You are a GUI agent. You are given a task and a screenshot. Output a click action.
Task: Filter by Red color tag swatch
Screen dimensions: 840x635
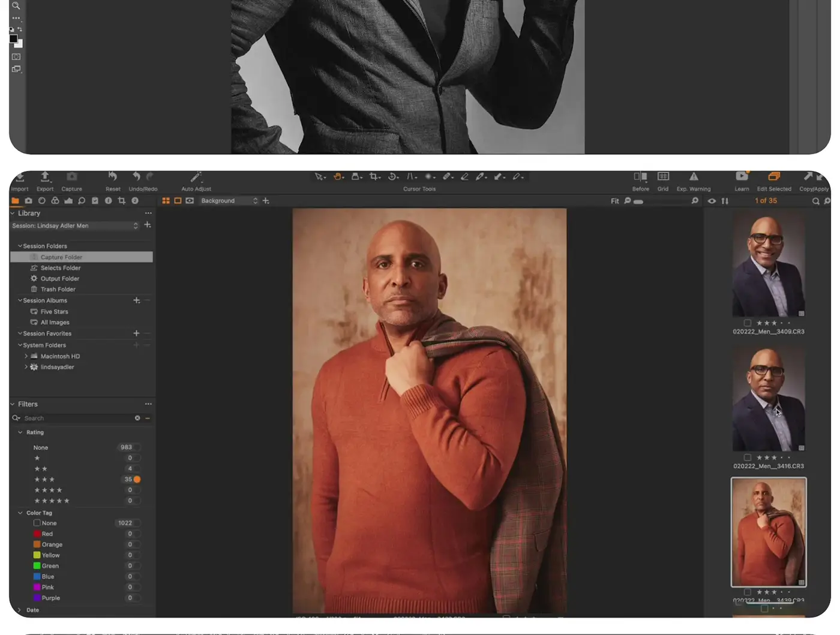37,534
